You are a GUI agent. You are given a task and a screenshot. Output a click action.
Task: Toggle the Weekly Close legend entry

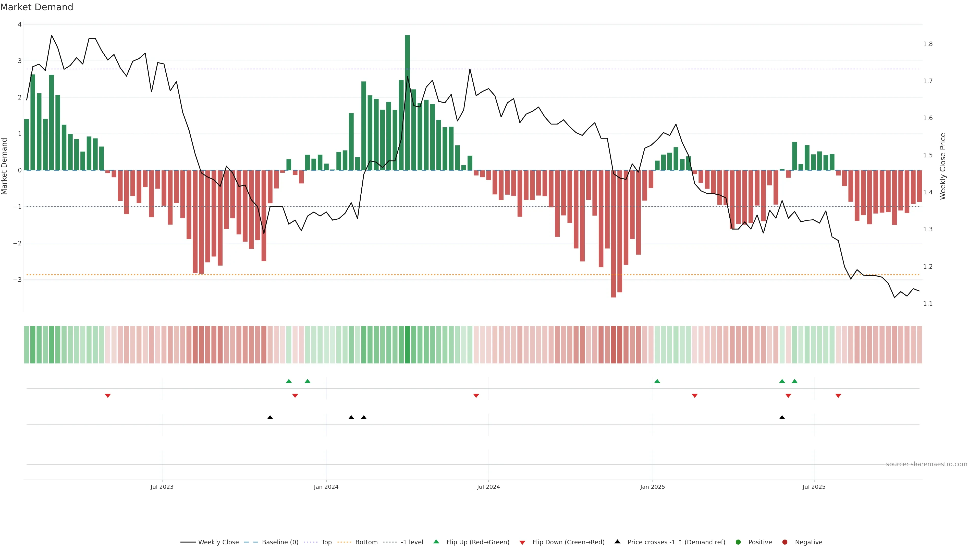click(x=218, y=542)
